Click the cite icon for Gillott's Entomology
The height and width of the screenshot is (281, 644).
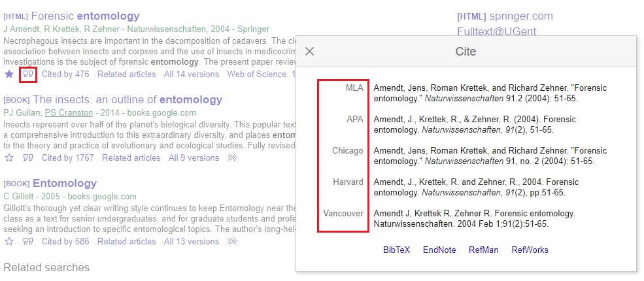point(28,241)
